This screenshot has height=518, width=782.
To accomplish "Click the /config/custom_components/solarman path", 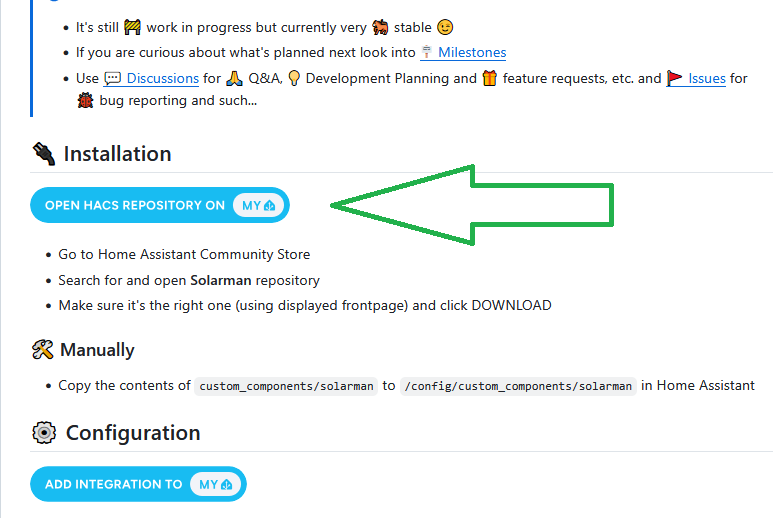I will click(518, 386).
